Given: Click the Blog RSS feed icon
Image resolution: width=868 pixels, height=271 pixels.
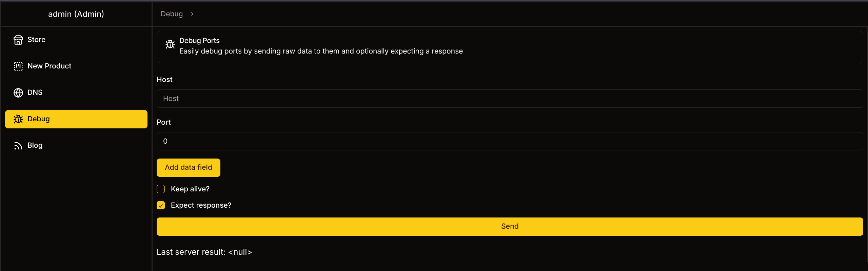Looking at the screenshot, I should [18, 146].
